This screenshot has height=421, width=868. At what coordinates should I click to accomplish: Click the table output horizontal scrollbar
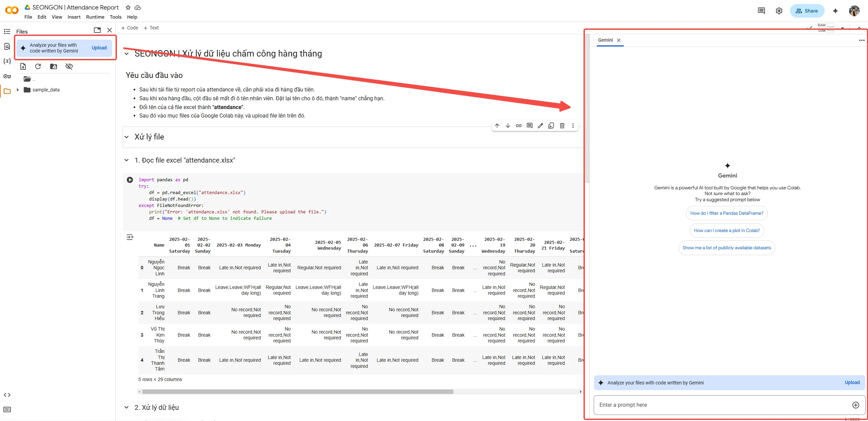297,392
